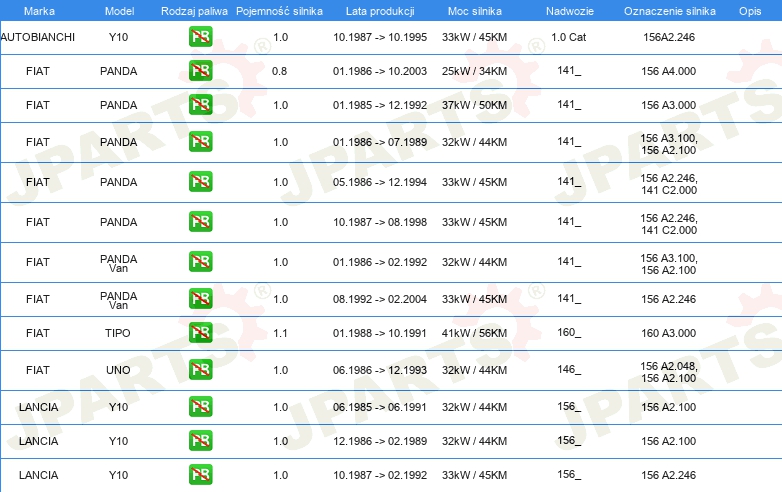Click fuel icon in PANDA Van 08.1992 row
Viewport: 782px width, 492px height.
(200, 299)
